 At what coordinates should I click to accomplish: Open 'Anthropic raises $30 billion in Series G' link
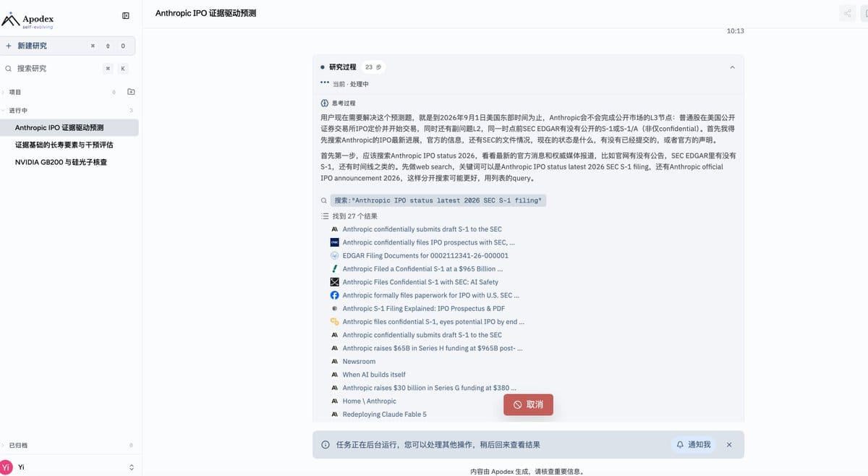pyautogui.click(x=430, y=388)
